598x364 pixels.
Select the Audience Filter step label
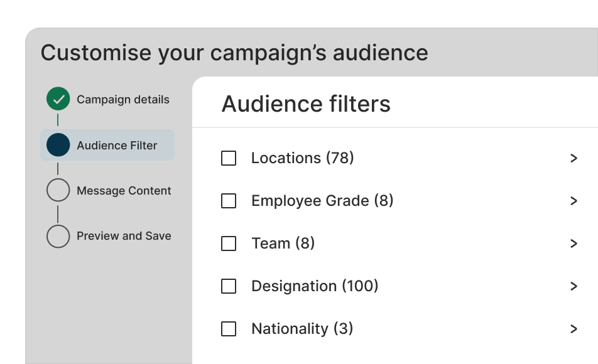(x=117, y=145)
